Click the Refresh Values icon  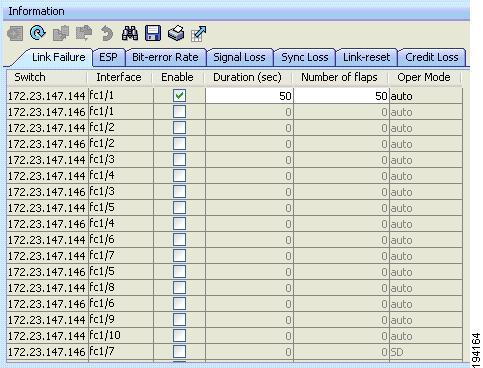point(38,33)
